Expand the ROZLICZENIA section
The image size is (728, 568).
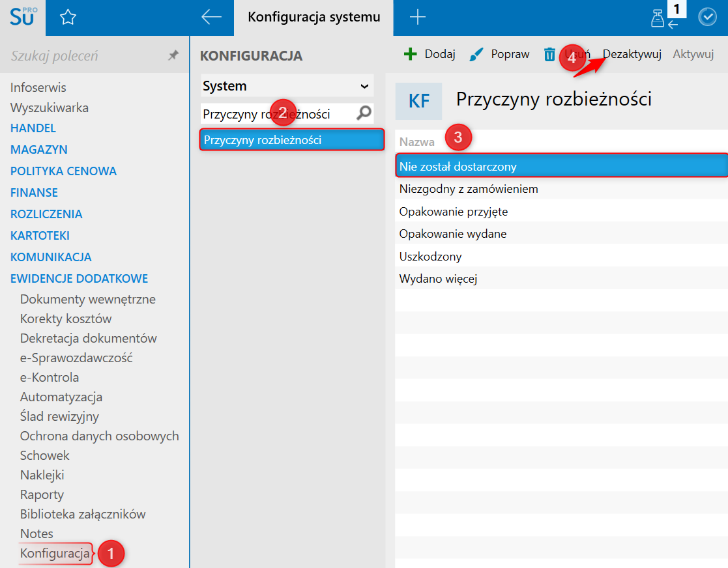(x=46, y=214)
